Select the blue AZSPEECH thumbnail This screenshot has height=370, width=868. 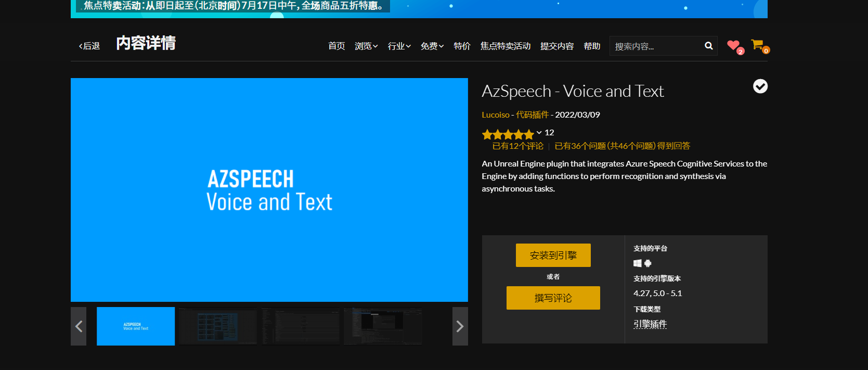coord(136,326)
